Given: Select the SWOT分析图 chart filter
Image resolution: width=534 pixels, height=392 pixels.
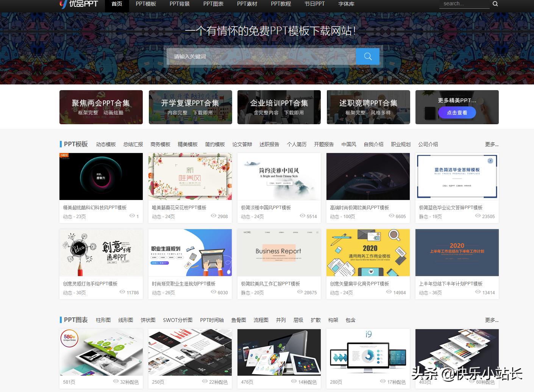Looking at the screenshot, I should 178,320.
